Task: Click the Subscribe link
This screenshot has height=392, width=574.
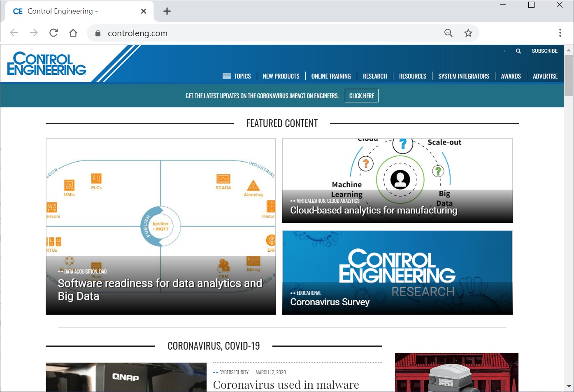Action: (545, 51)
